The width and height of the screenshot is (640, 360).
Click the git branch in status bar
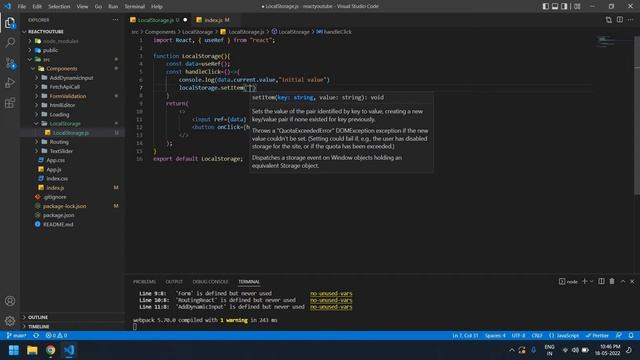point(16,335)
